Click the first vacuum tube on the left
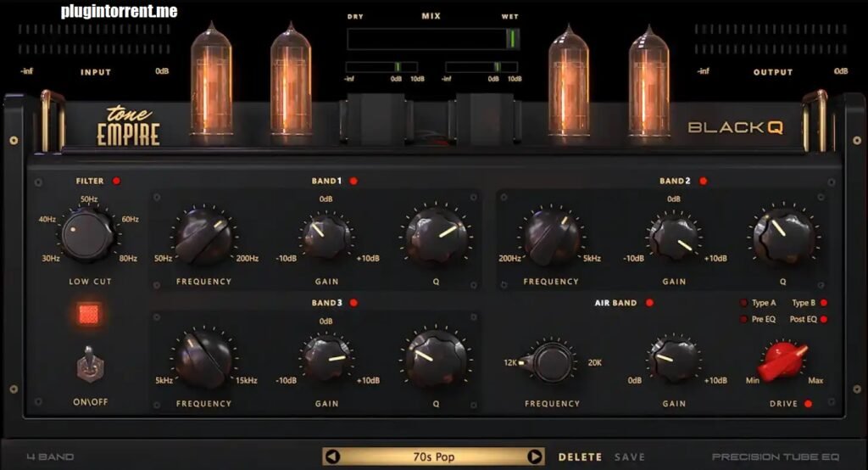 point(211,79)
